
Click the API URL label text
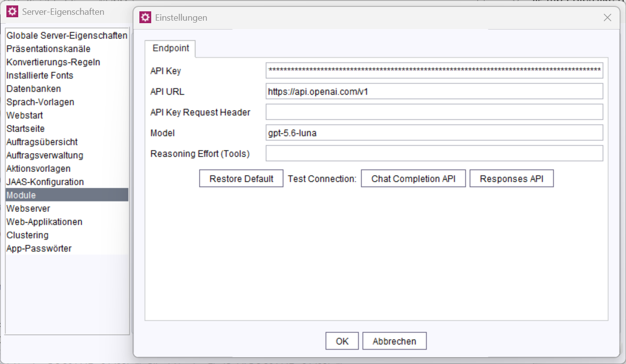tap(167, 92)
